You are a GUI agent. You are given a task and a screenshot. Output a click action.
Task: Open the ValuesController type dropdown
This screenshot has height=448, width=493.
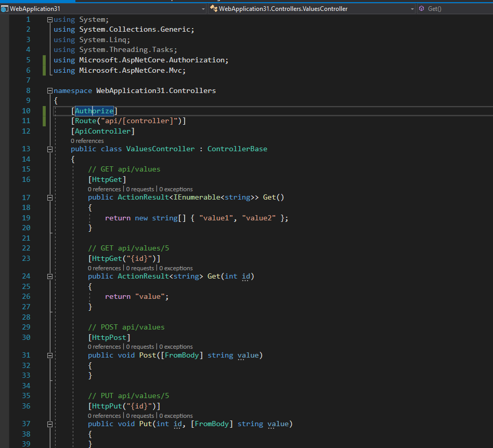tap(412, 9)
